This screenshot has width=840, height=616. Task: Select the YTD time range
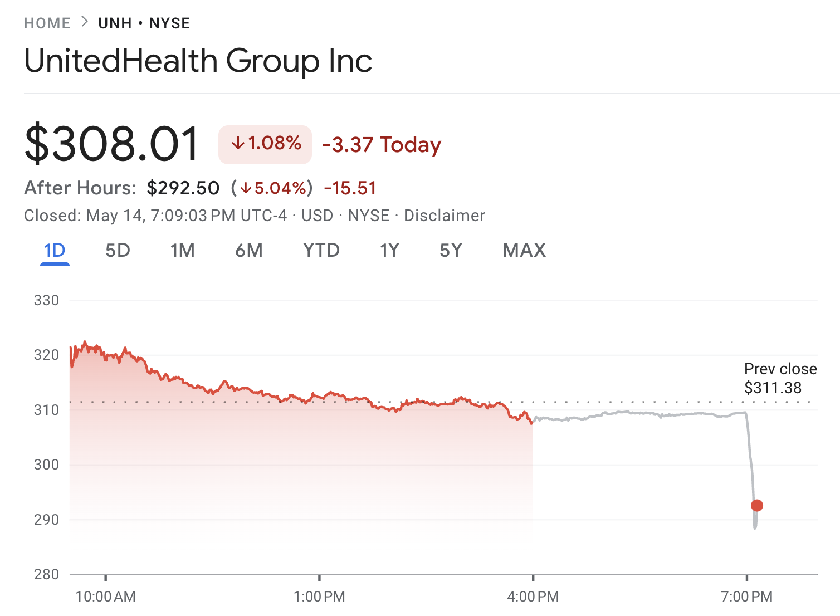coord(321,251)
